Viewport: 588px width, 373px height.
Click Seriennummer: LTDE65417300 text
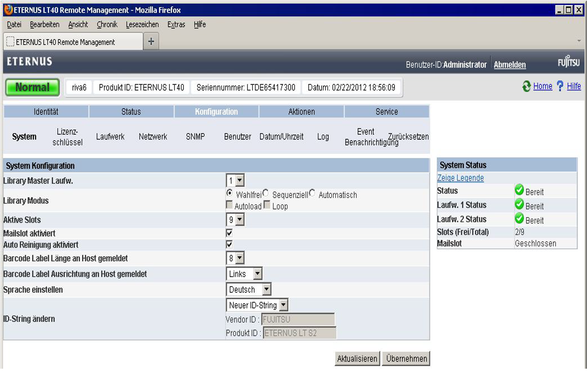click(246, 88)
